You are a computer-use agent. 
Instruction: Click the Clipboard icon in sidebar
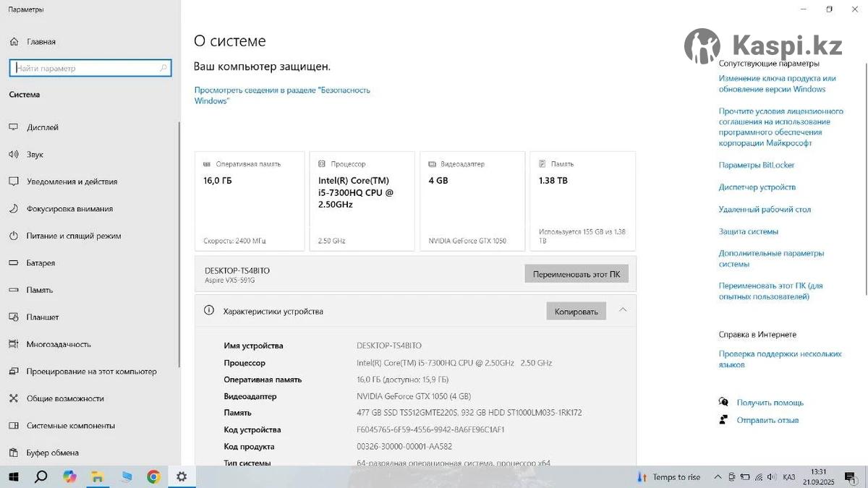pyautogui.click(x=13, y=453)
